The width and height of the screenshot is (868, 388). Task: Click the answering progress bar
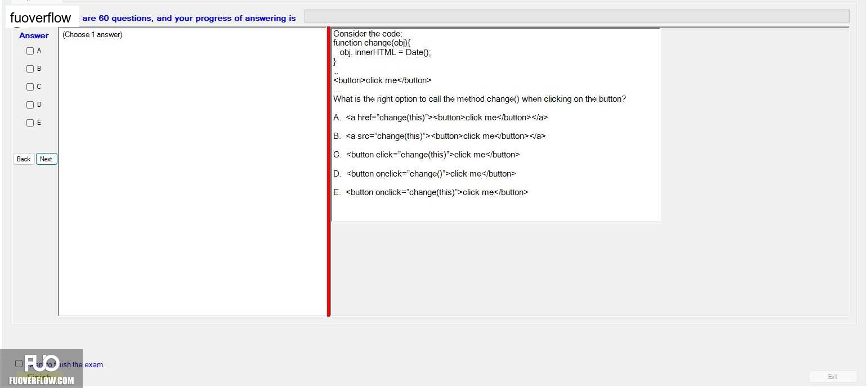click(577, 16)
